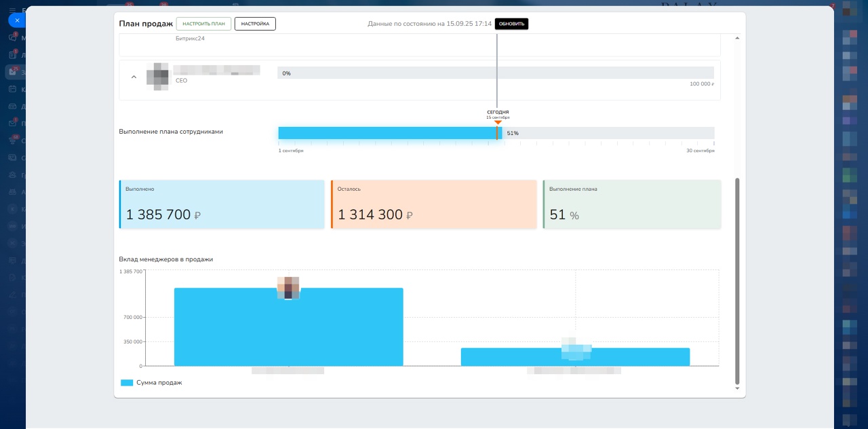Click the CEO employee avatar
Viewport: 868px width, 429px height.
coord(157,76)
